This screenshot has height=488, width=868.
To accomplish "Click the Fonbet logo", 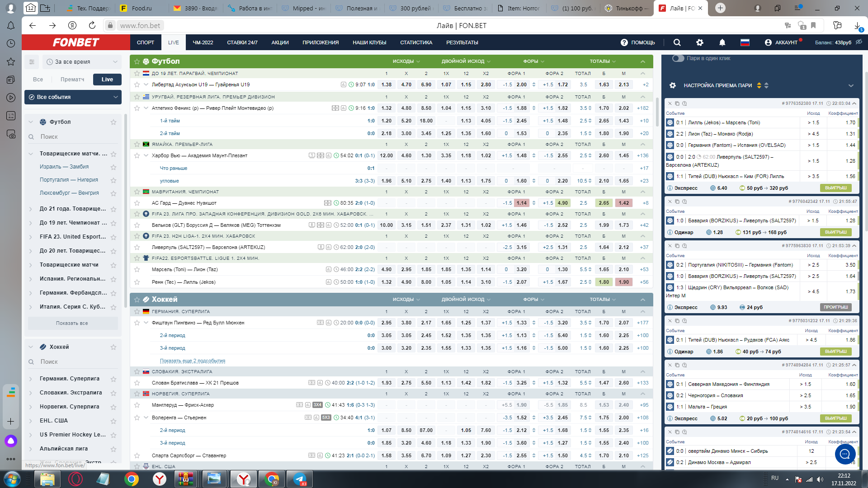I will click(76, 42).
